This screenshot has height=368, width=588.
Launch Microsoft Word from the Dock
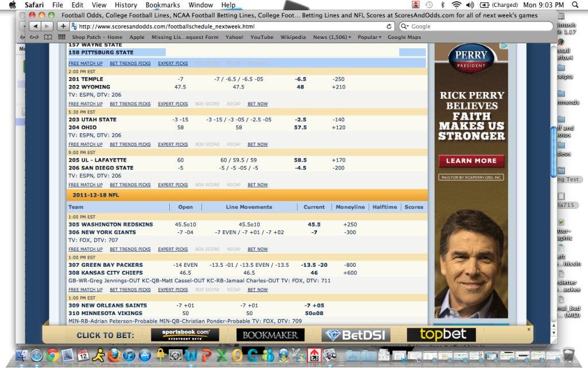[191, 355]
